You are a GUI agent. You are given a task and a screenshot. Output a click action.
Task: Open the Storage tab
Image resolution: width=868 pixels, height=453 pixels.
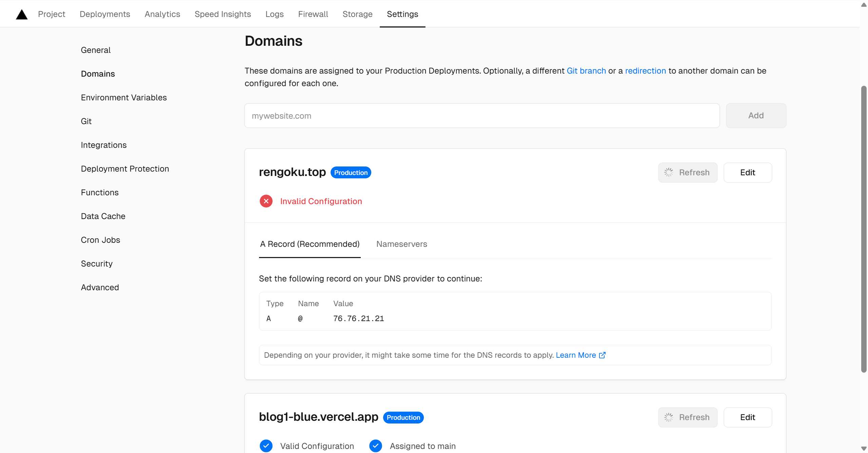coord(357,14)
